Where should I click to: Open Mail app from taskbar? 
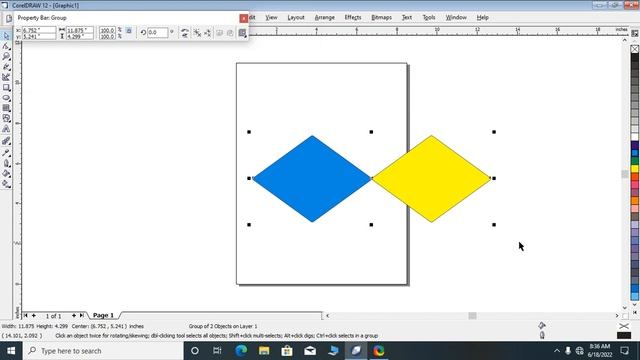point(310,351)
